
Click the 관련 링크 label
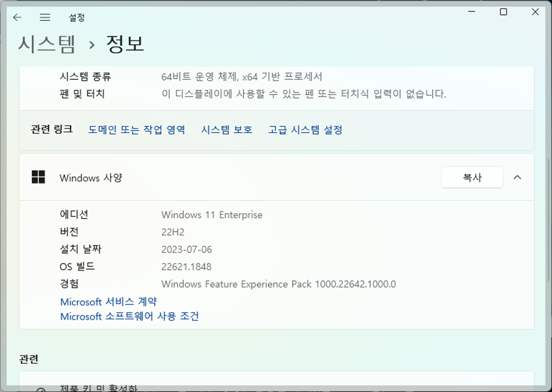(52, 130)
